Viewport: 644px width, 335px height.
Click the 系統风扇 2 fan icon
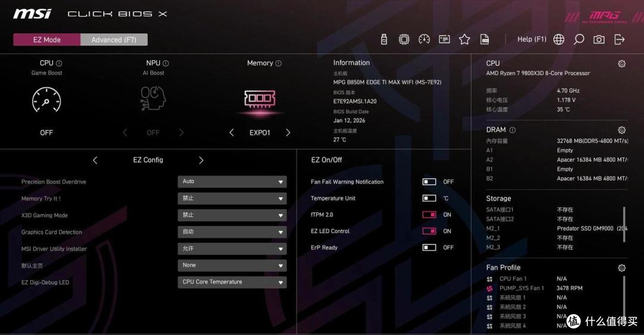[490, 308]
